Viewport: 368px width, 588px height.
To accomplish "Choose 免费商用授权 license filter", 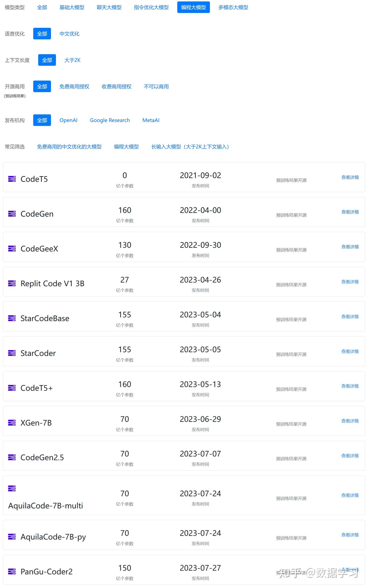I will 74,87.
